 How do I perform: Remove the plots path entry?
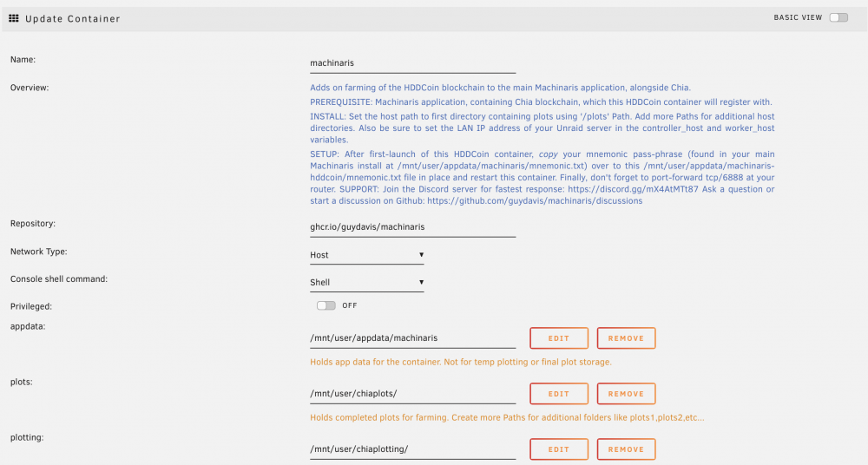[x=626, y=394]
